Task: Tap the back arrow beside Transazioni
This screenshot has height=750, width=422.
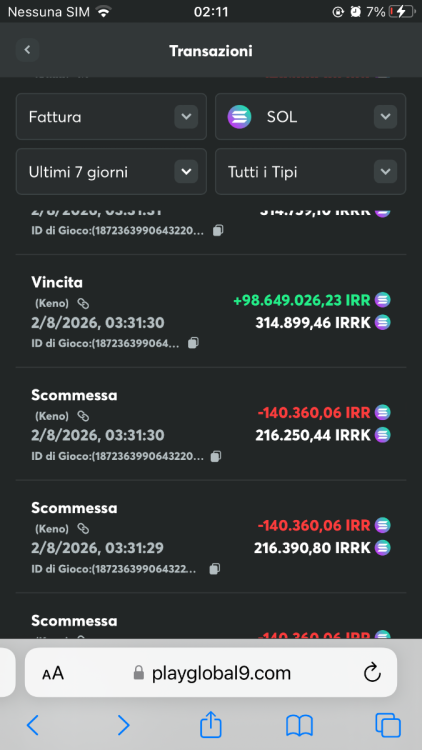Action: click(x=27, y=50)
